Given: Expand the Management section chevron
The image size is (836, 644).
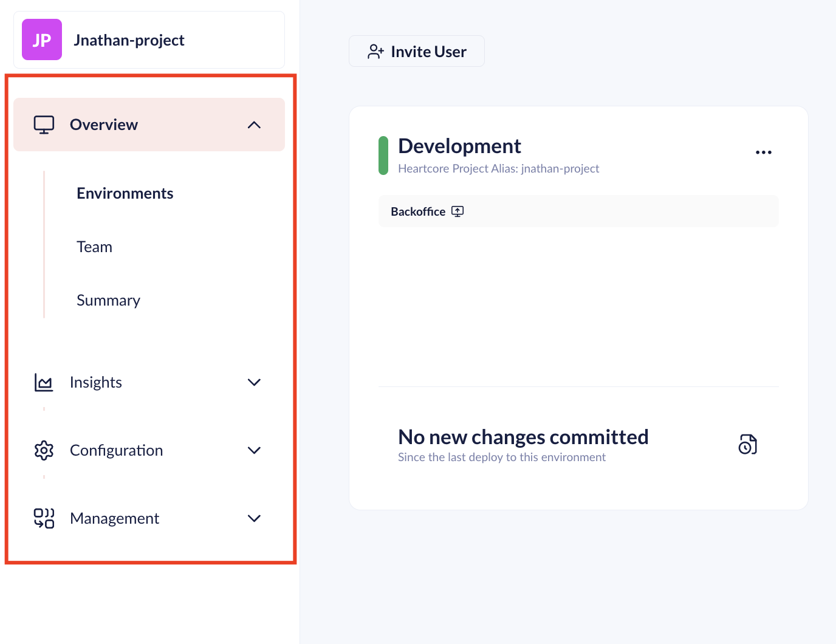Looking at the screenshot, I should point(254,518).
